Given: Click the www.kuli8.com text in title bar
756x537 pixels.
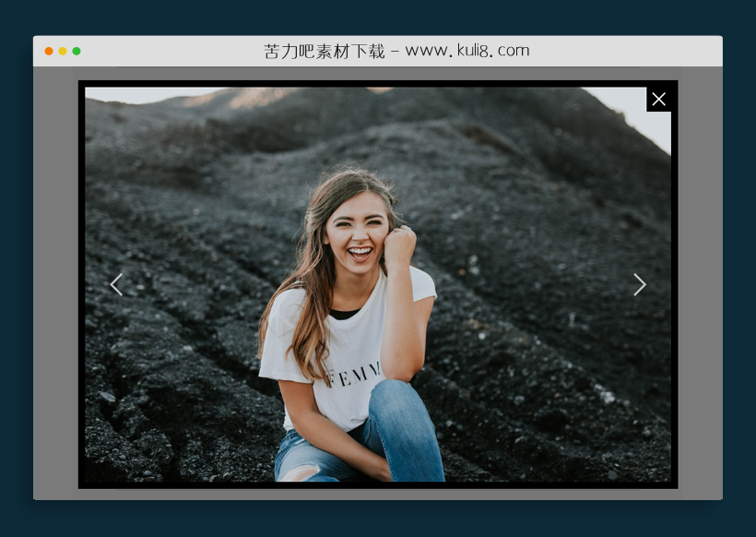Looking at the screenshot, I should pyautogui.click(x=467, y=51).
